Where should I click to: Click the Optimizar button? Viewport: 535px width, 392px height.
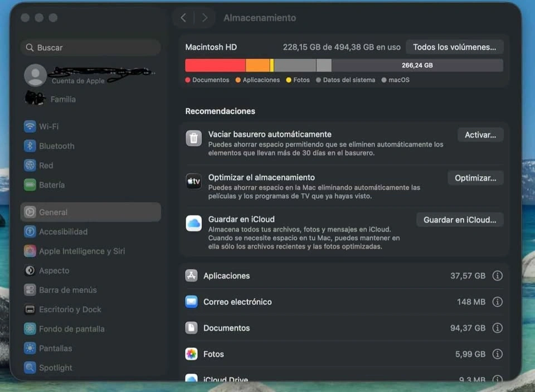(475, 178)
